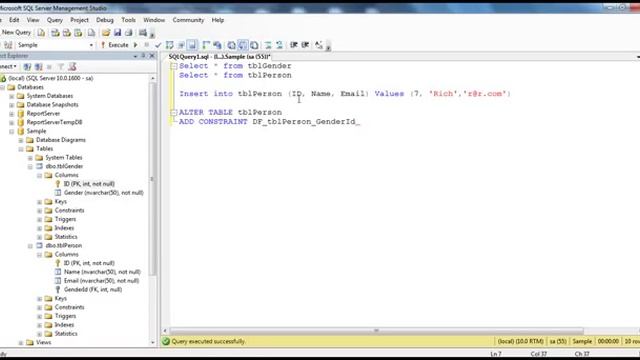Click inside the ADD CONSTRAINT line

coord(269,122)
